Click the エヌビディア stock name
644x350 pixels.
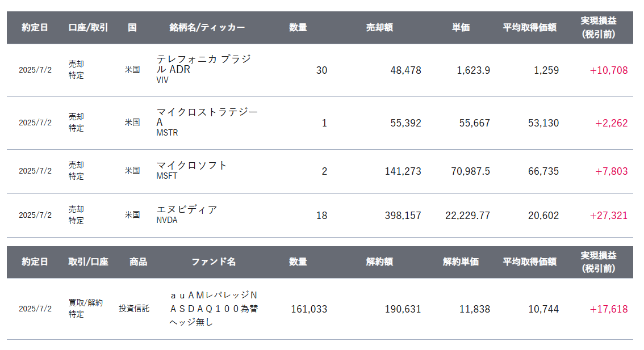click(187, 209)
